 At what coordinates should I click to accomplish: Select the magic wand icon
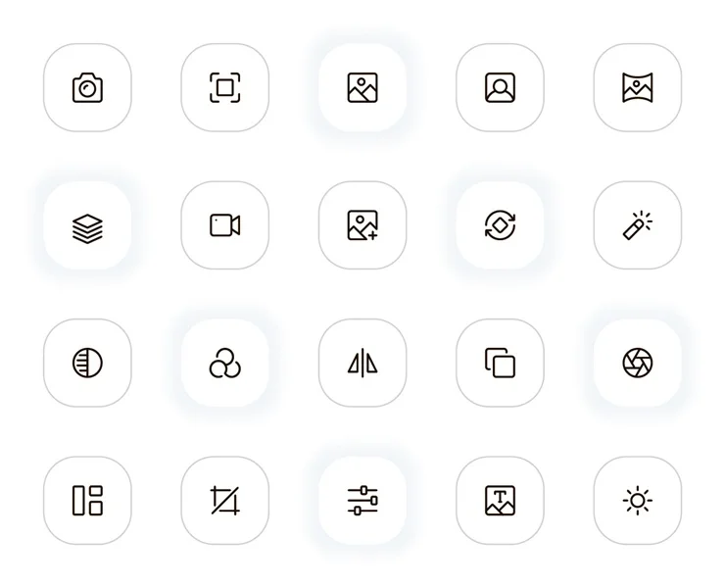638,225
